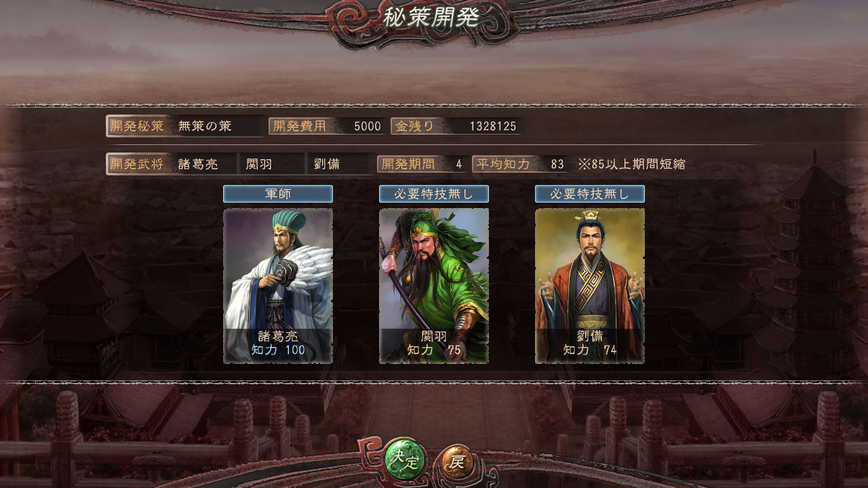Image resolution: width=868 pixels, height=488 pixels.
Task: Click 諸葛亮's 知力 100 stat text
Action: pos(278,350)
